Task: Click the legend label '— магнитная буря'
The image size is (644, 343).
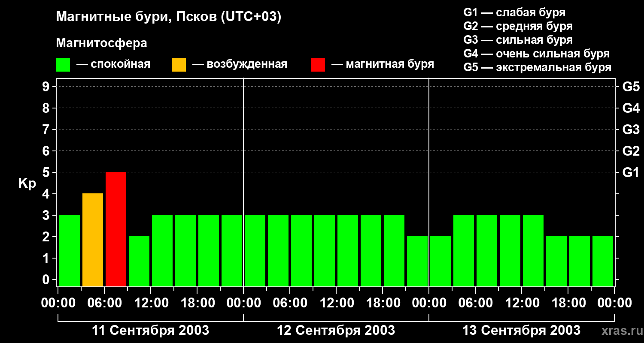Action: [383, 65]
